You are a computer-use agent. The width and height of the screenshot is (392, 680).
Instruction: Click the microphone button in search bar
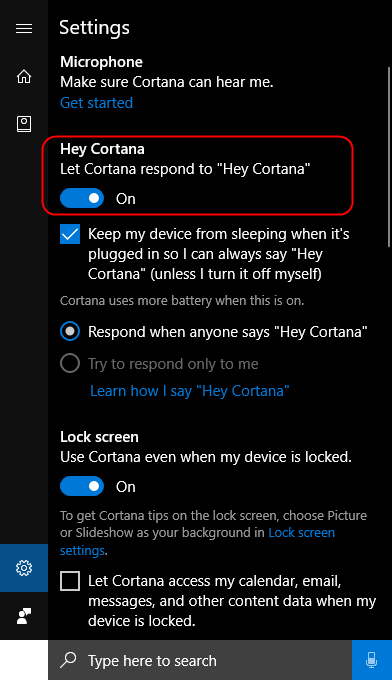[x=372, y=660]
